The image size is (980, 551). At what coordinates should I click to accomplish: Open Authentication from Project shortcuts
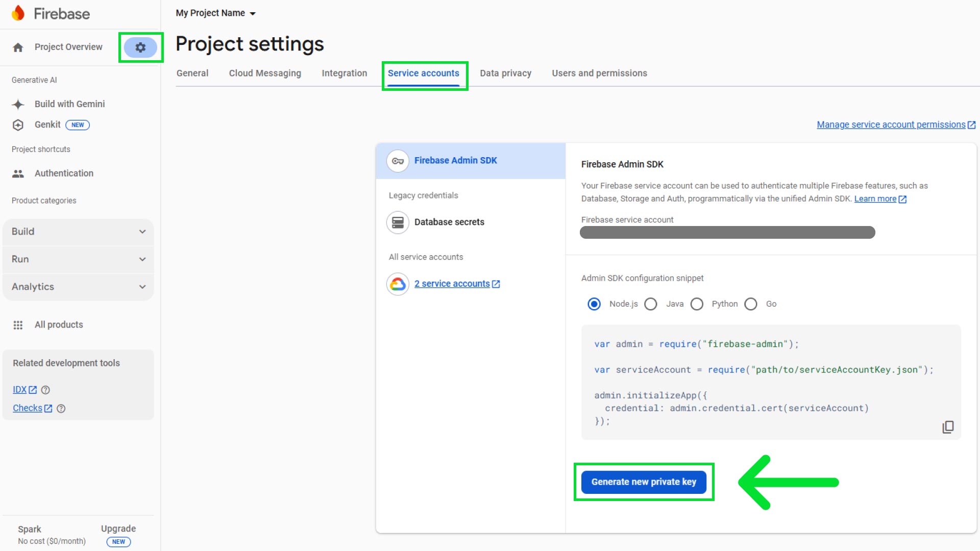point(64,173)
